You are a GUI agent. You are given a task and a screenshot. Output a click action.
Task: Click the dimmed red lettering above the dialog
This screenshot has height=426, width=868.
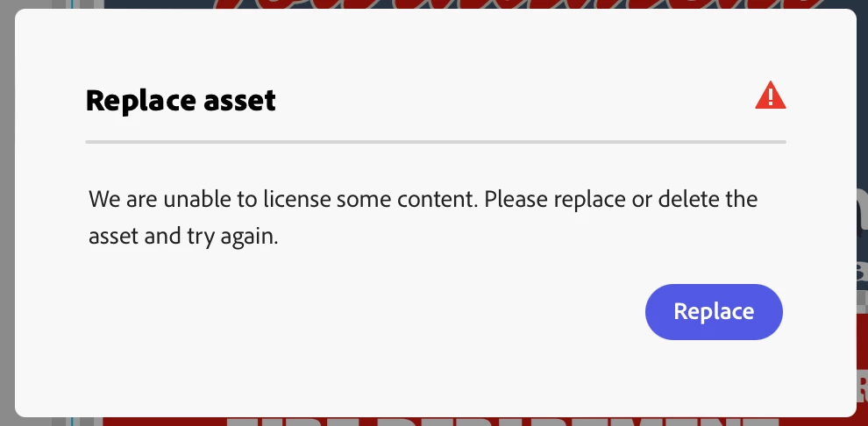pyautogui.click(x=515, y=4)
